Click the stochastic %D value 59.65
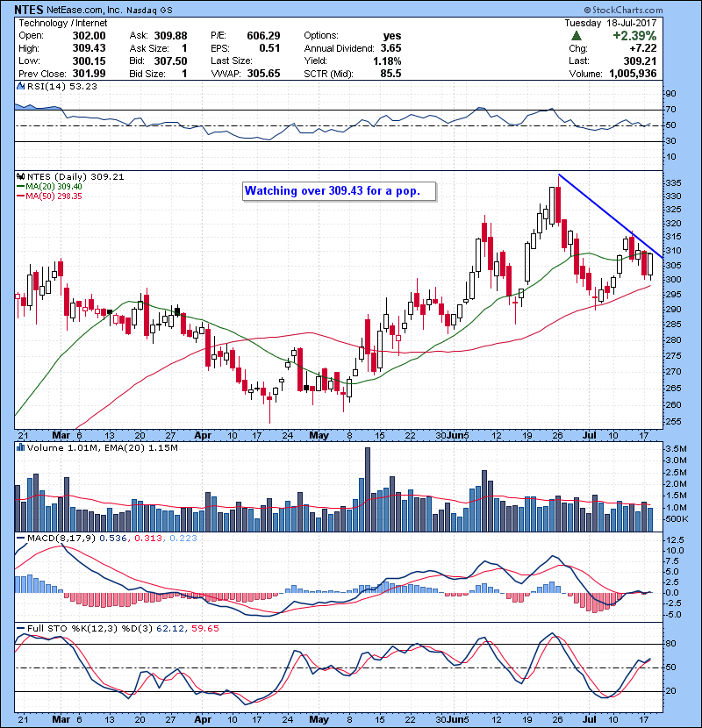Viewport: 702px width, 728px height. [204, 629]
